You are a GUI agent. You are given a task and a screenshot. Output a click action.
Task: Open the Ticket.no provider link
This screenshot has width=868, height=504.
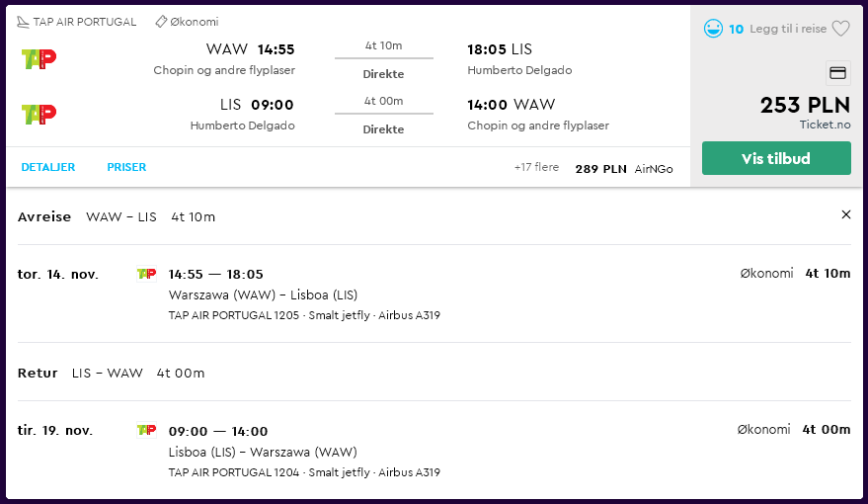click(x=825, y=125)
